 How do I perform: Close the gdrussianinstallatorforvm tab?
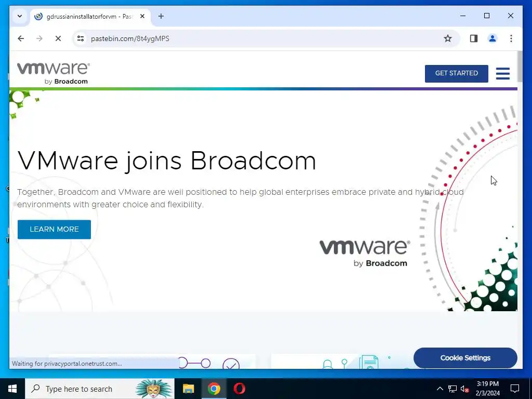point(142,16)
